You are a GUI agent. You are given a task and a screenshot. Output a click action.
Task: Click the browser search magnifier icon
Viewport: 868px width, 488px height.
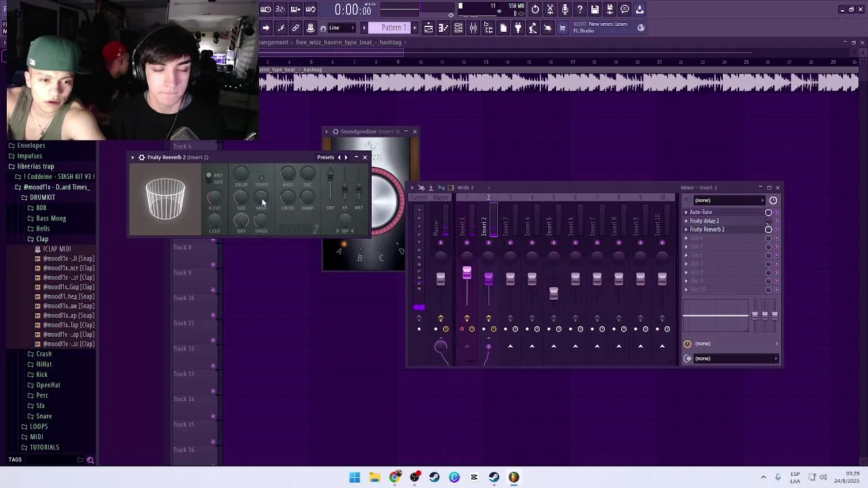[90, 460]
